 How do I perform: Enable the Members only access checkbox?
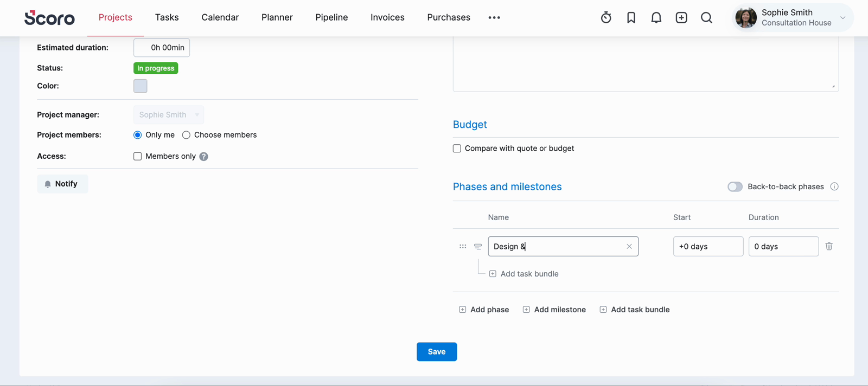coord(138,156)
